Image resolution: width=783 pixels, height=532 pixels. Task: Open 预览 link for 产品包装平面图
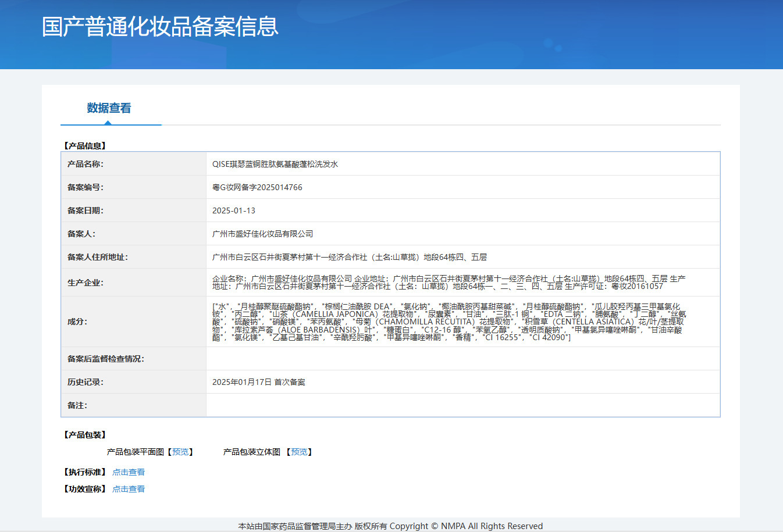[x=180, y=452]
